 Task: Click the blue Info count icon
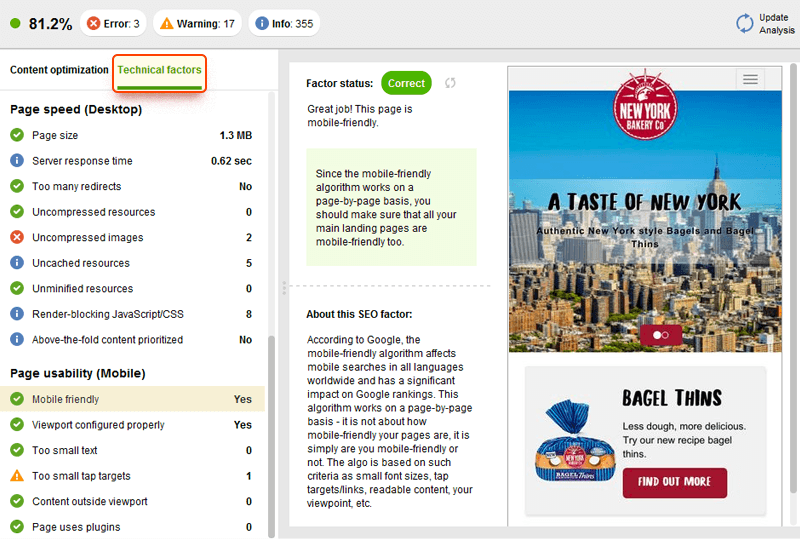[x=260, y=23]
